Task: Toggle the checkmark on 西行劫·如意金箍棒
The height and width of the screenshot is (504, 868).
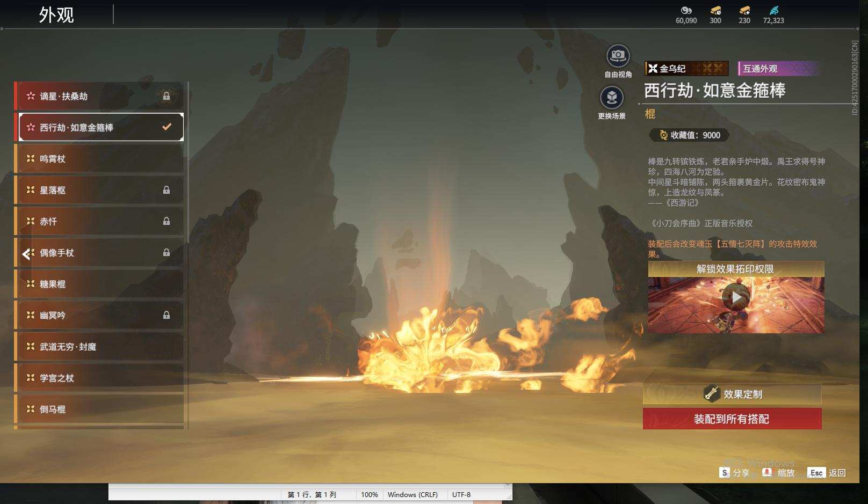Action: 167,127
